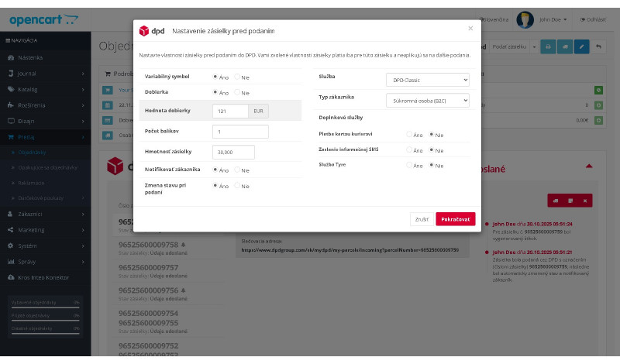Expand the Katalóg sidebar menu

pos(46,89)
